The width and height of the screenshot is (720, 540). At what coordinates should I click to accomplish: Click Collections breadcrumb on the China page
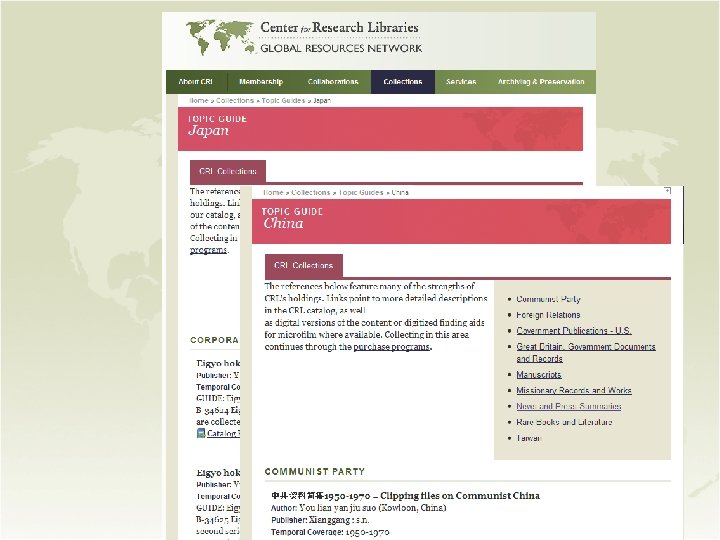point(310,192)
